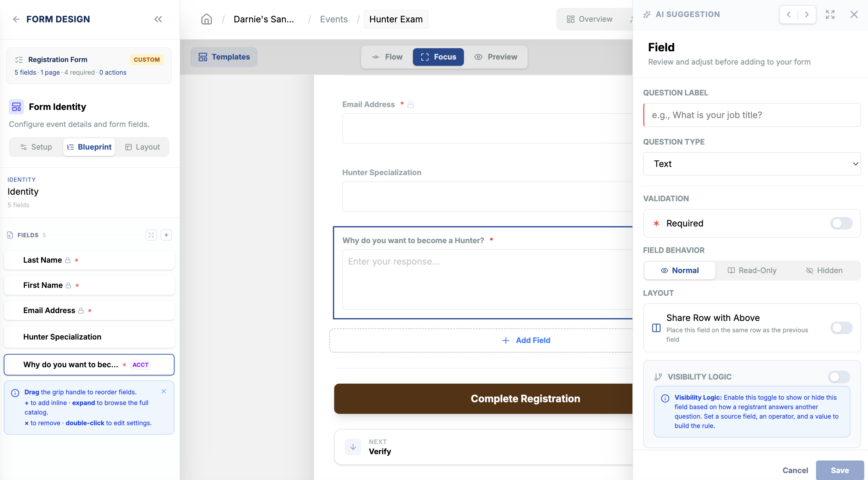This screenshot has width=868, height=480.
Task: Click the Hunter Specialization input on canvas
Action: click(x=487, y=197)
